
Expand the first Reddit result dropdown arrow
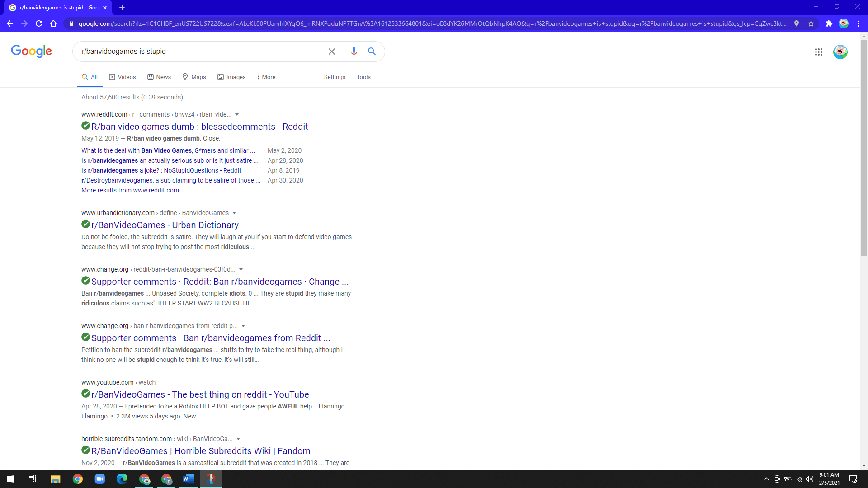(237, 114)
